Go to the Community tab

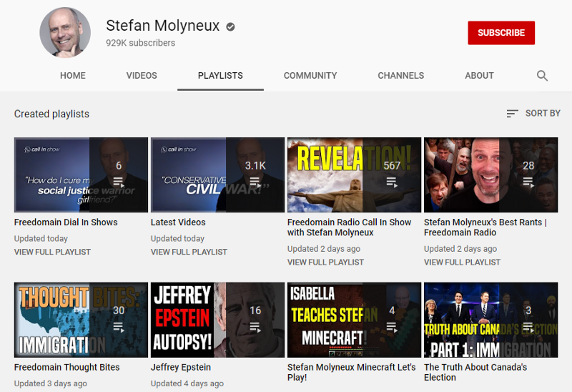pos(310,76)
